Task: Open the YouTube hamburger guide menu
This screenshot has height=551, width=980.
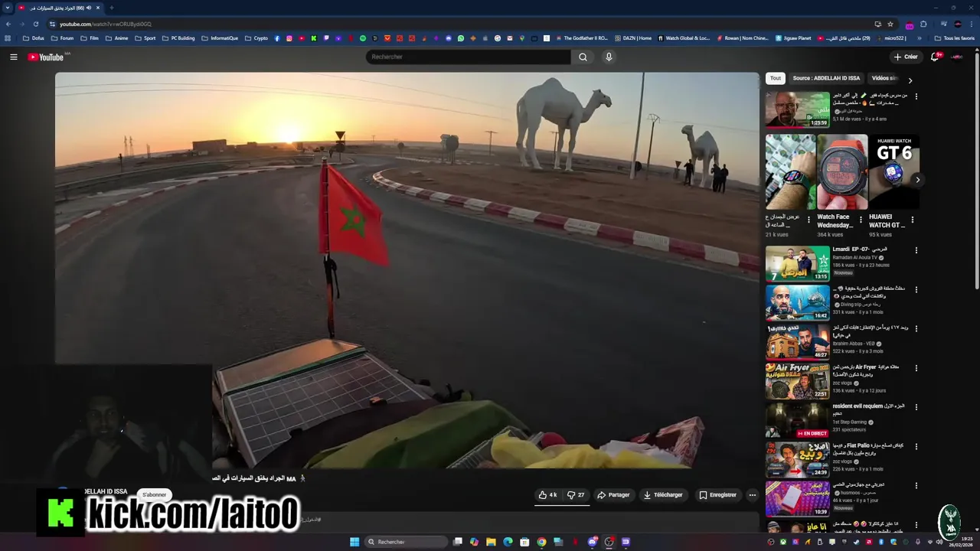Action: pyautogui.click(x=13, y=57)
